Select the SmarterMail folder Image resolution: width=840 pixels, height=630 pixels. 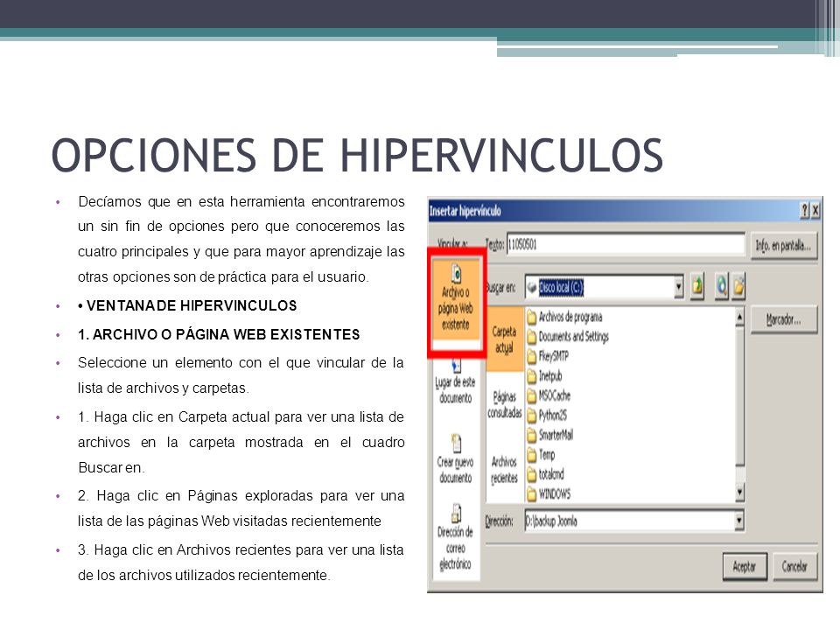tap(550, 435)
